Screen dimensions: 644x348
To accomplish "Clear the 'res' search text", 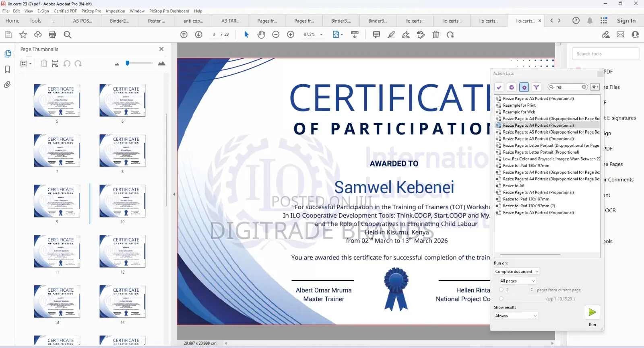I will pos(584,87).
